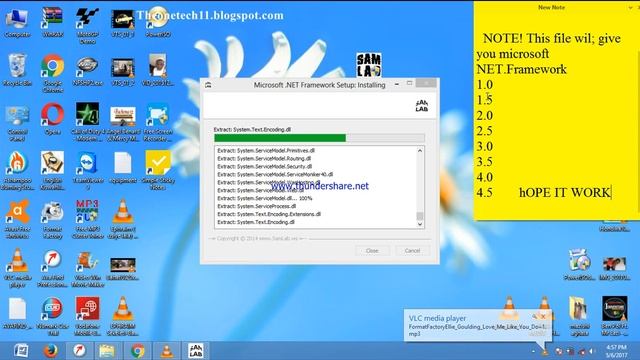The width and height of the screenshot is (640, 360).
Task: Open the Avast Free Antivirus shortcut
Action: pyautogui.click(x=17, y=219)
